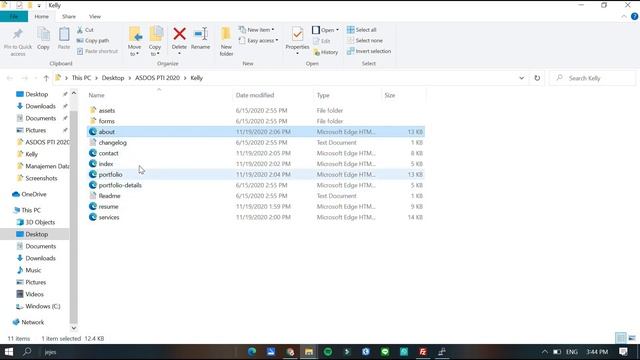Click ASDOS PTI 2020 in breadcrumb path

[157, 78]
